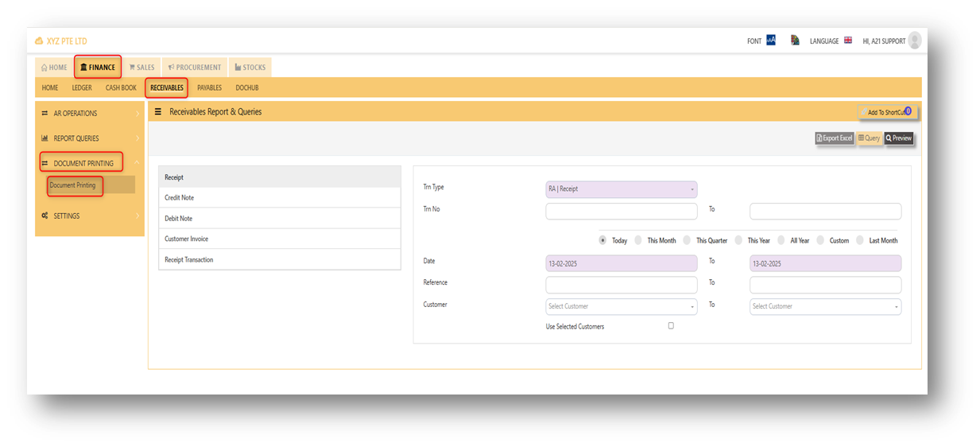Select the This Year radio button
Viewport: 980px width, 447px height.
pyautogui.click(x=738, y=240)
